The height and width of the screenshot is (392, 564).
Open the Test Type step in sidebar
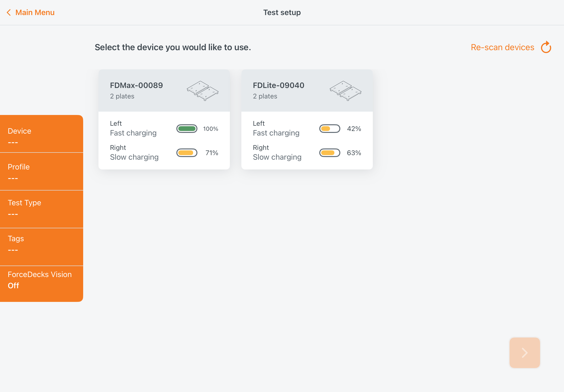point(42,209)
